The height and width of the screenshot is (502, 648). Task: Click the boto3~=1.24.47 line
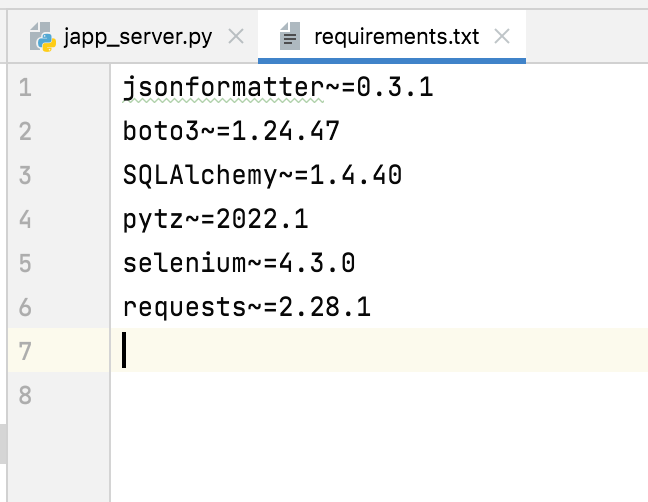point(231,131)
